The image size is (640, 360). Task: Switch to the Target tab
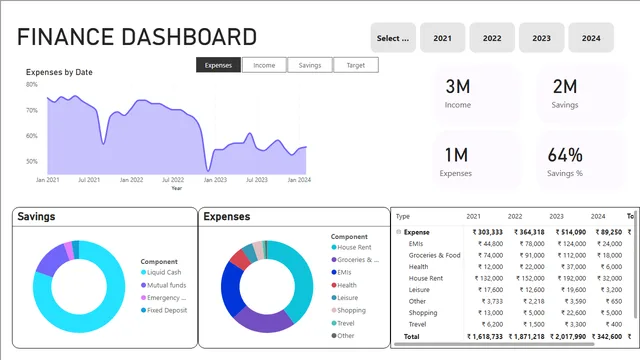(x=356, y=65)
